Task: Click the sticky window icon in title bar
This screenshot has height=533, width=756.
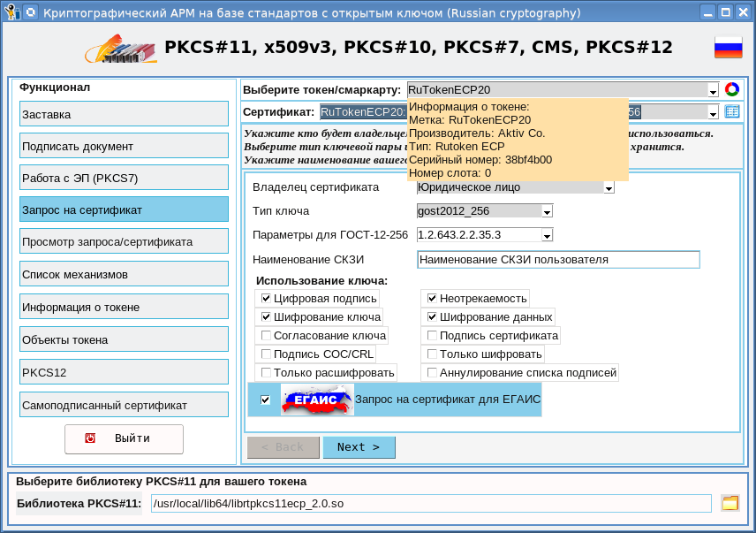Action: (x=31, y=11)
